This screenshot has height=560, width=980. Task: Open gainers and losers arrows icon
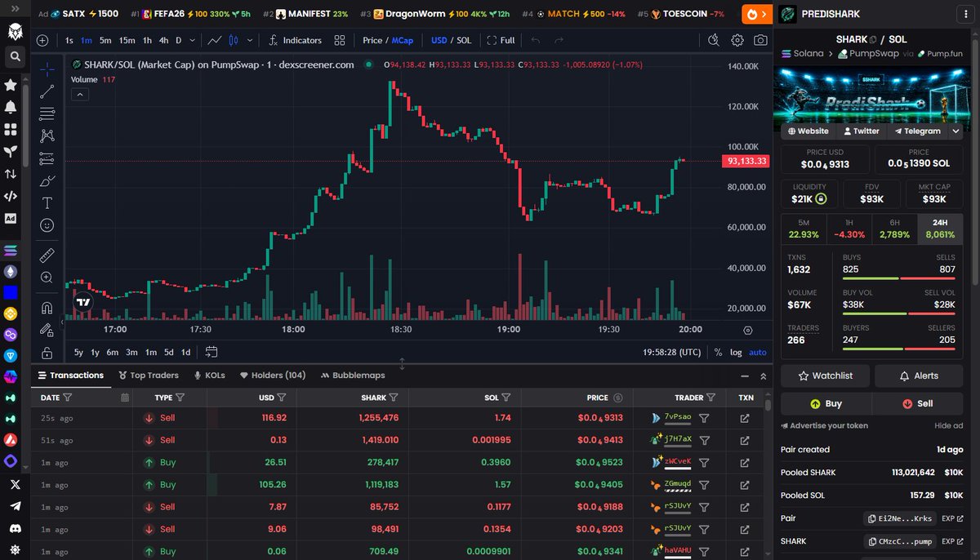click(x=11, y=173)
